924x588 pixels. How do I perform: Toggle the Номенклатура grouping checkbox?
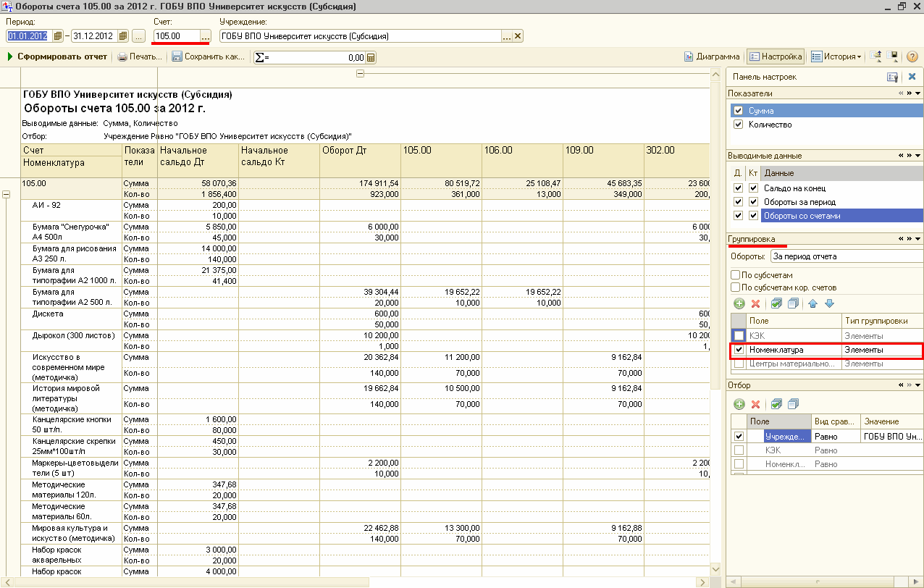coord(739,350)
